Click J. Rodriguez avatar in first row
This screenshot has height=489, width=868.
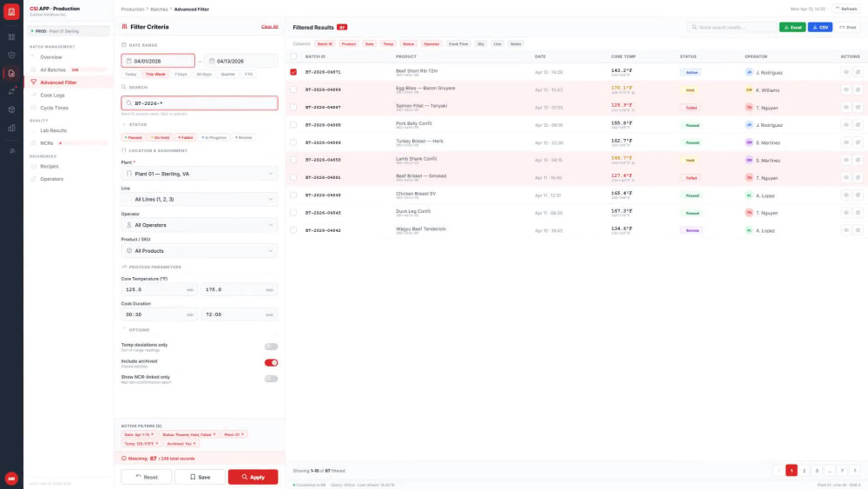(x=749, y=72)
